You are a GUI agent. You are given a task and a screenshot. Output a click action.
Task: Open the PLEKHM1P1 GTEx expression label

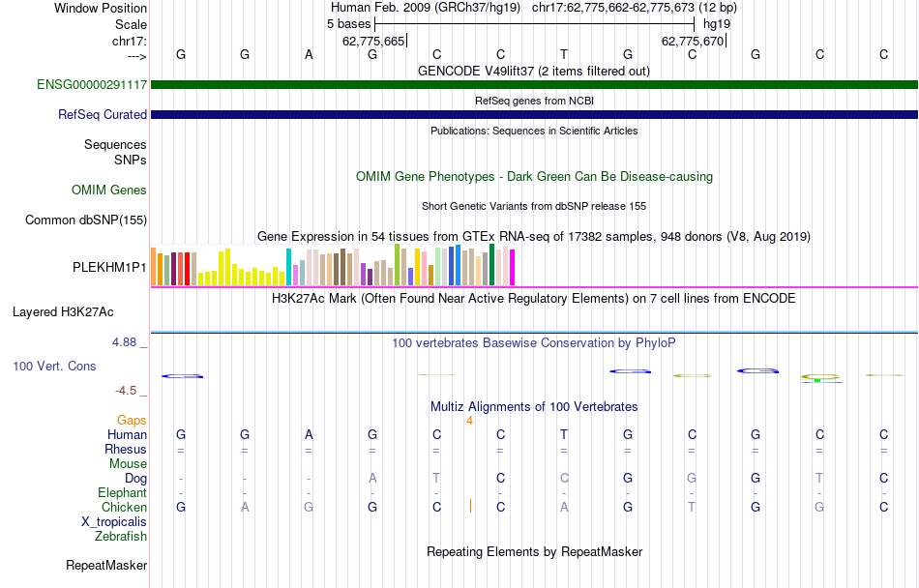109,267
